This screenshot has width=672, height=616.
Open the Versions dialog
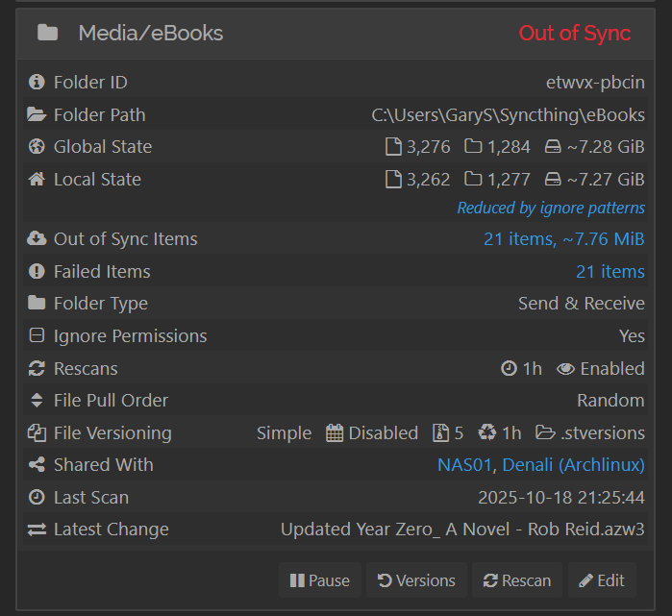416,580
